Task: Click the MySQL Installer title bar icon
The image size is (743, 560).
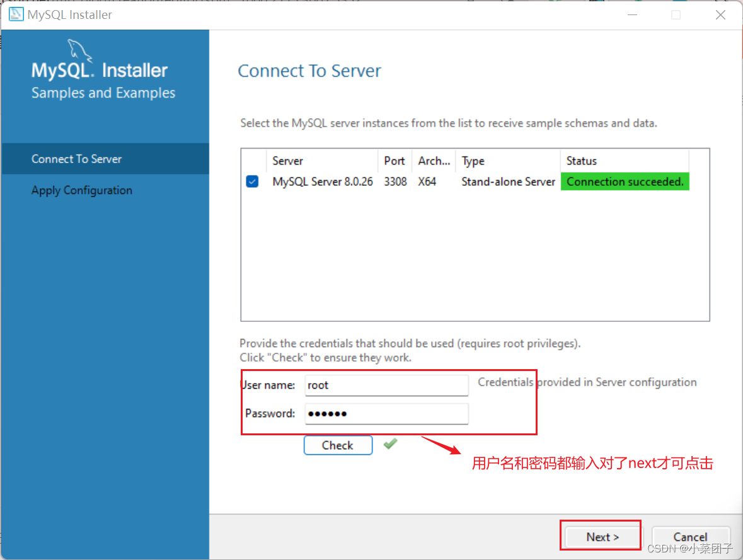Action: click(16, 14)
